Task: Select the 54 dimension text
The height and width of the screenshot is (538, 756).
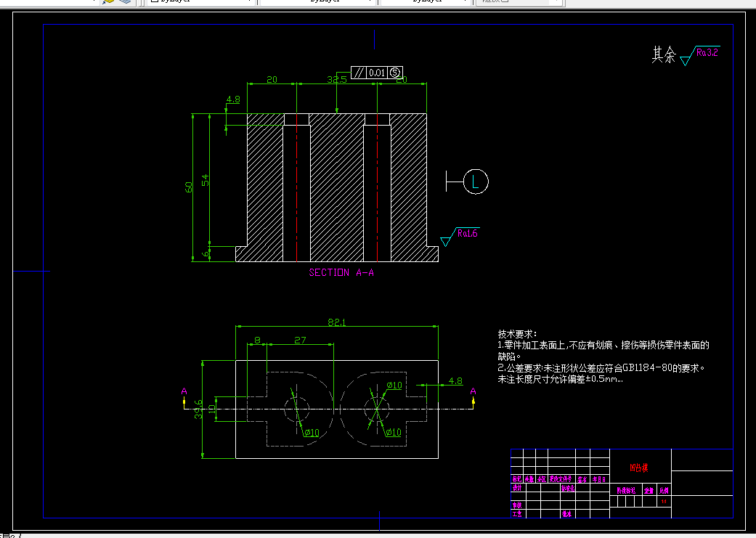Action: [x=206, y=180]
